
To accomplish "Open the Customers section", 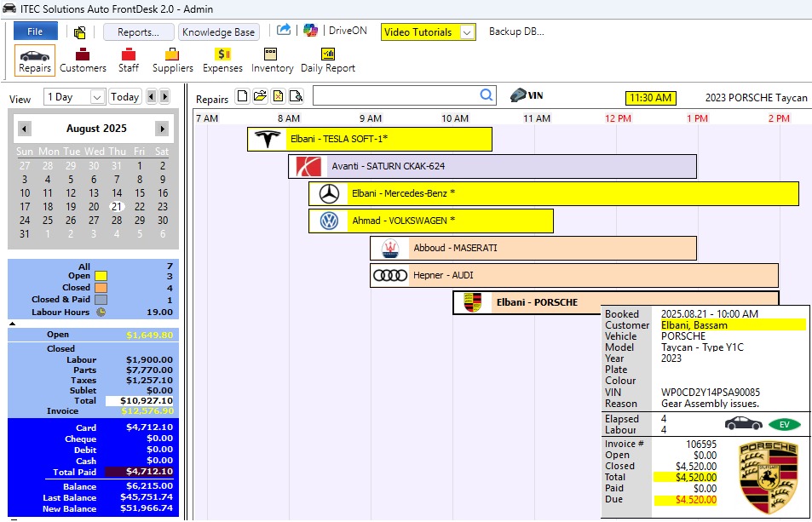I will click(x=83, y=60).
